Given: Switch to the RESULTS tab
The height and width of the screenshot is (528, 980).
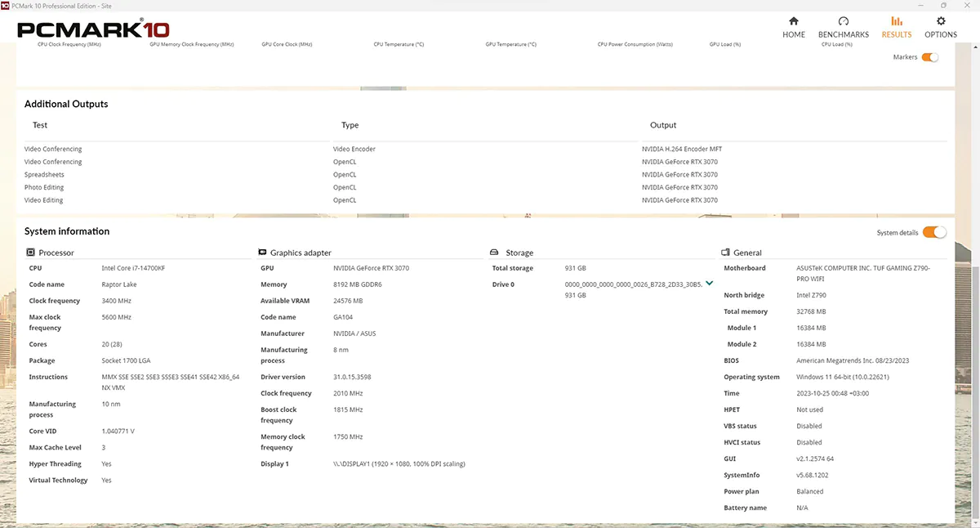Looking at the screenshot, I should [897, 27].
